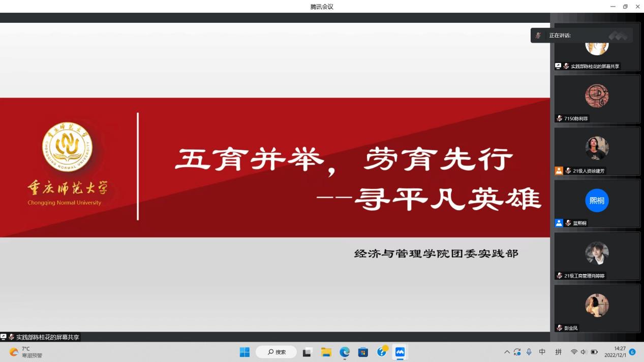Click the Wi-Fi network icon in tray

coord(574,352)
